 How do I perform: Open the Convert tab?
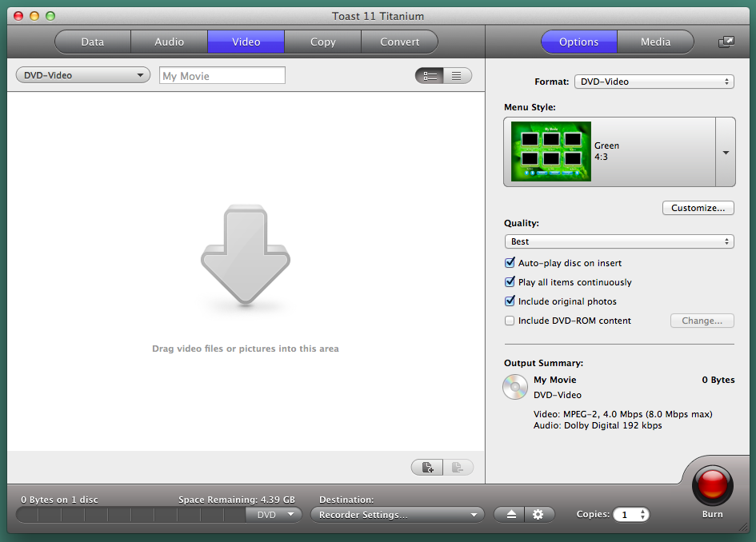(399, 42)
